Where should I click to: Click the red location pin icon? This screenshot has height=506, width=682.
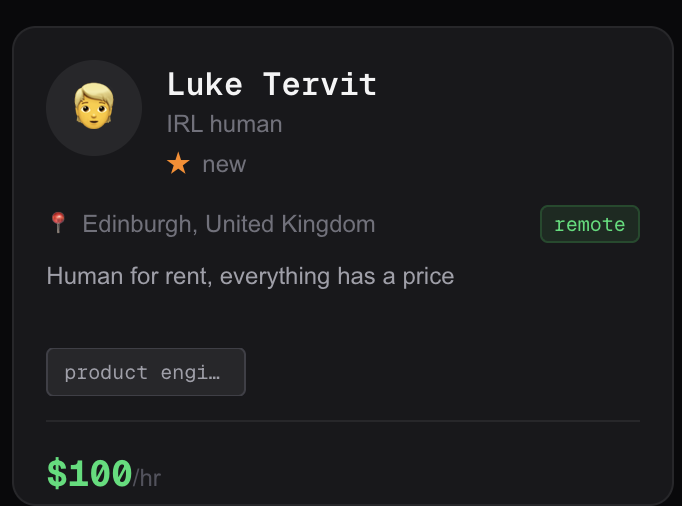(x=58, y=222)
